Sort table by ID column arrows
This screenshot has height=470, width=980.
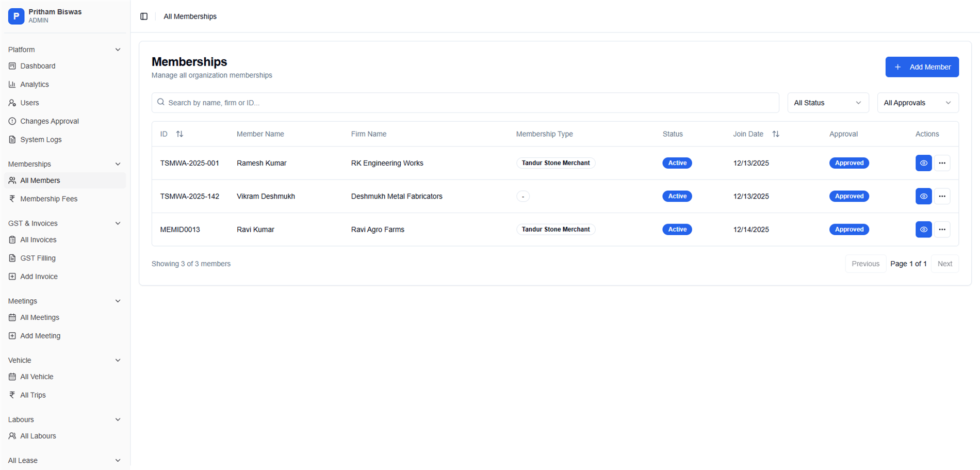click(179, 134)
